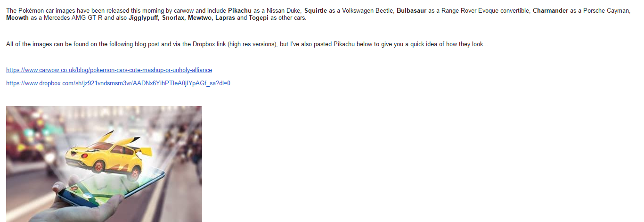Click the text Range Rover Evoque convertible
644x222 pixels.
pos(485,10)
